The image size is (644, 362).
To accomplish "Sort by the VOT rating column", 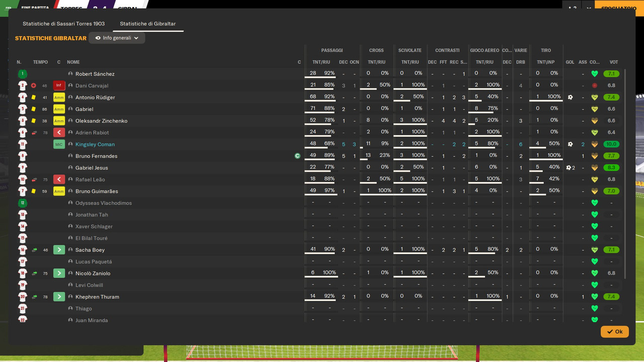I will pyautogui.click(x=613, y=62).
